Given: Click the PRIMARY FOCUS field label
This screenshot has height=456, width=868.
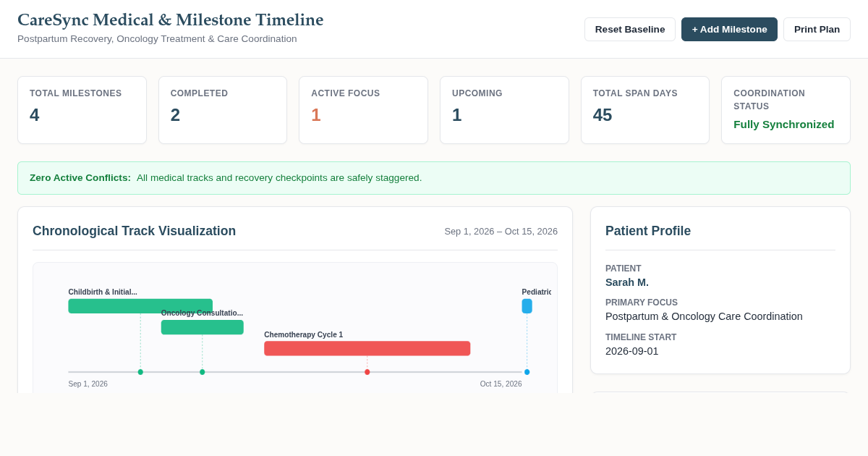Looking at the screenshot, I should tap(642, 303).
